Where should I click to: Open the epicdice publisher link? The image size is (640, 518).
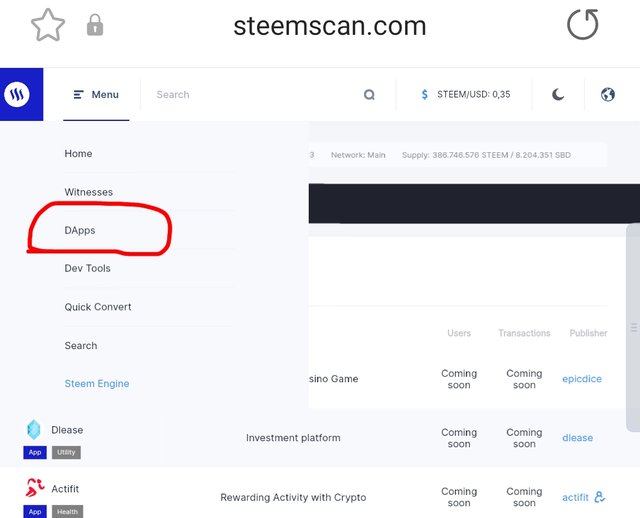click(582, 379)
